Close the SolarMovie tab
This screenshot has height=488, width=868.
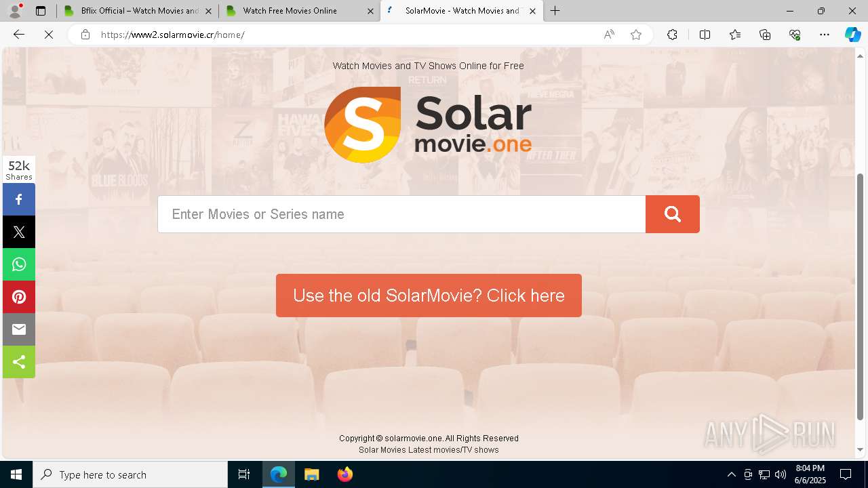click(532, 11)
